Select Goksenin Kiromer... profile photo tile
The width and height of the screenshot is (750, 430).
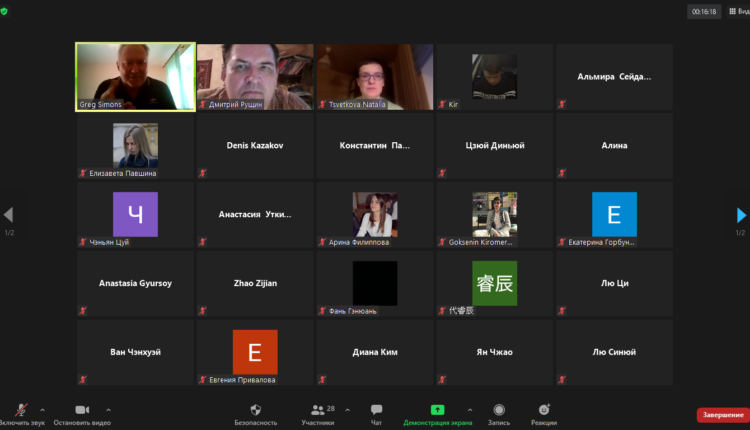(495, 214)
